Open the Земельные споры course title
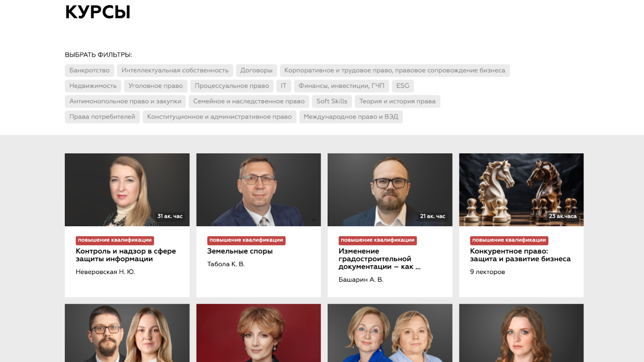Screen dimensions: 644x362 [x=240, y=251]
